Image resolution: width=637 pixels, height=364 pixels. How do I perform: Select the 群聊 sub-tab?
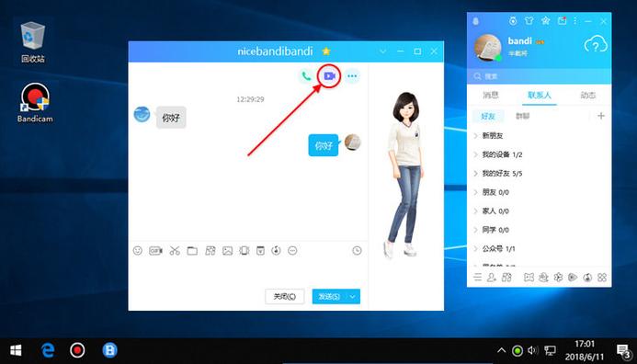click(522, 116)
